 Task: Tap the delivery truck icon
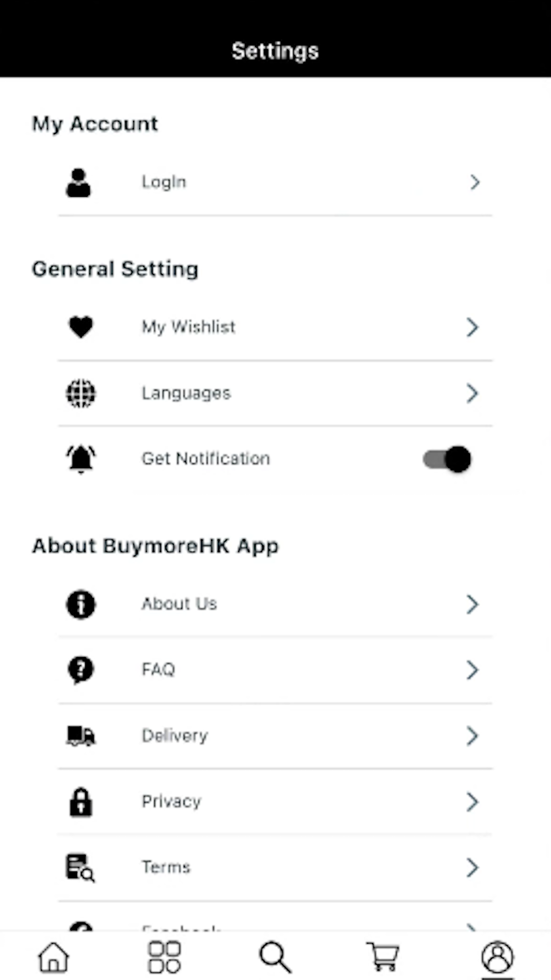(x=80, y=736)
